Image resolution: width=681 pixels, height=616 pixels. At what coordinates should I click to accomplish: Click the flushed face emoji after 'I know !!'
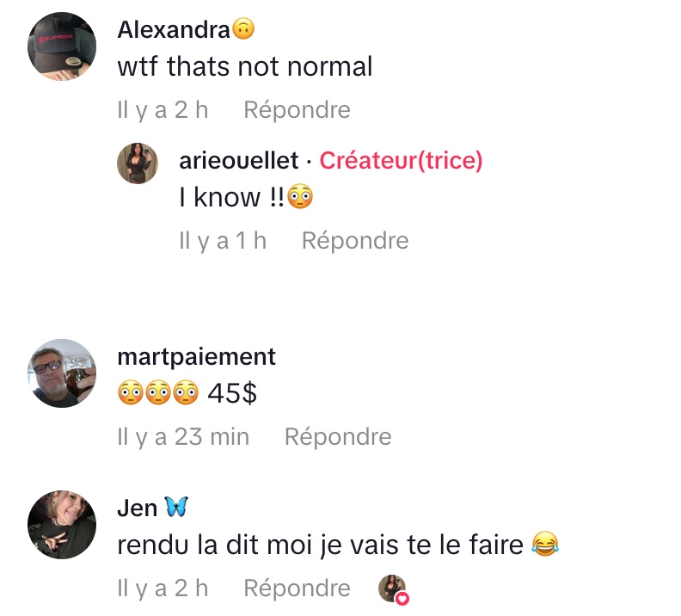[300, 197]
